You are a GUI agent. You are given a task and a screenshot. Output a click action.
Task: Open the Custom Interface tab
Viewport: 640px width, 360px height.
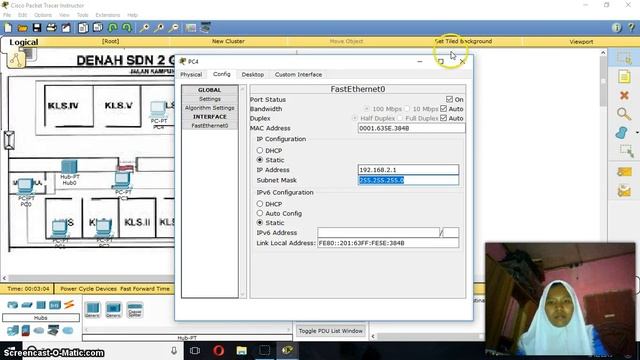pyautogui.click(x=298, y=75)
